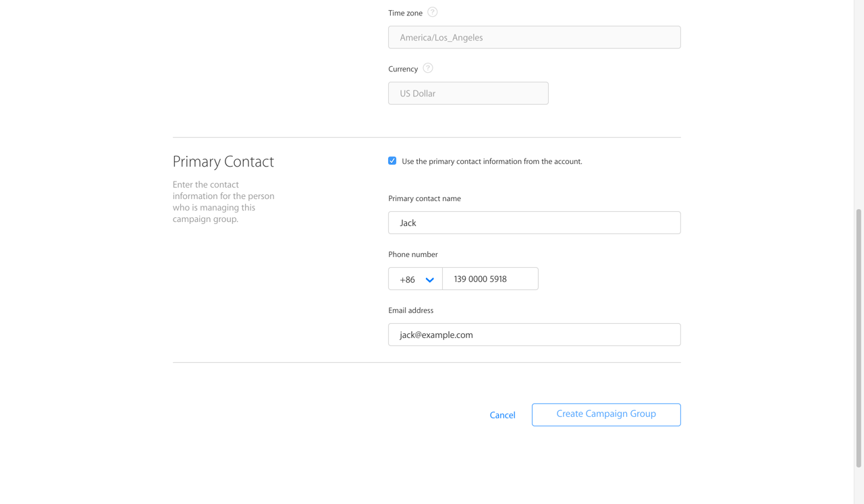Click the vertical page scrollbar thumb
The image size is (864, 504).
click(859, 337)
